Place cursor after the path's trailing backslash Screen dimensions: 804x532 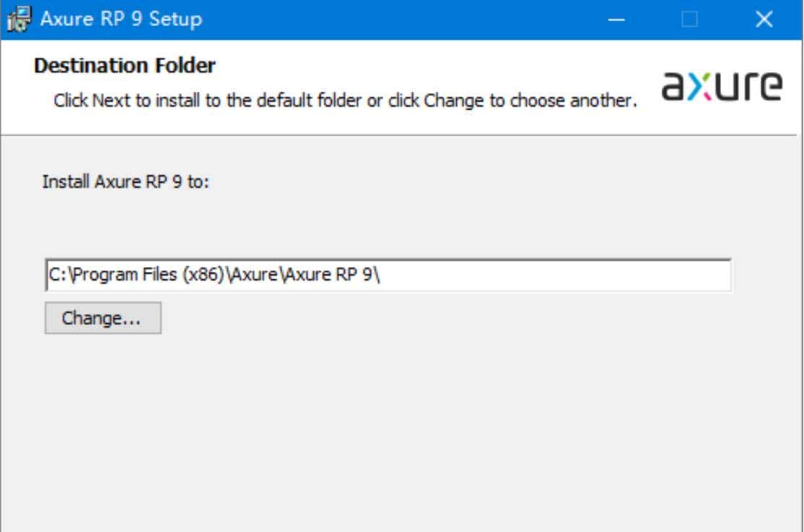(381, 275)
